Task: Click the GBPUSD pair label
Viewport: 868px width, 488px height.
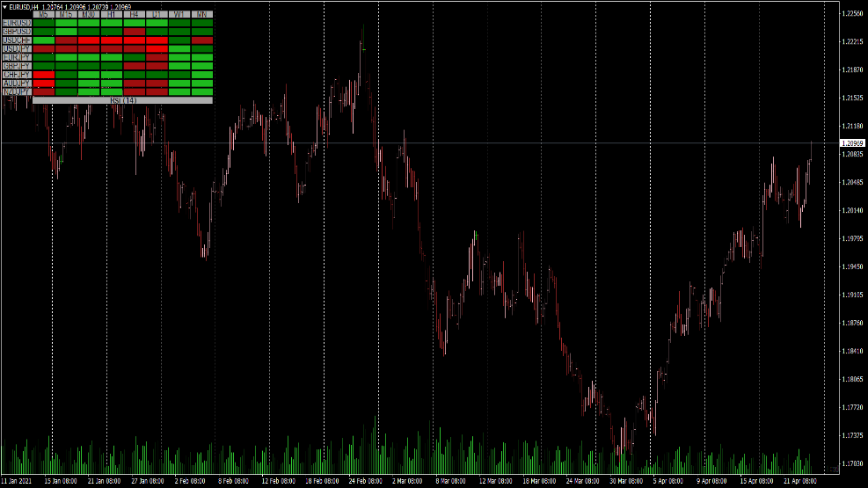Action: (x=18, y=32)
